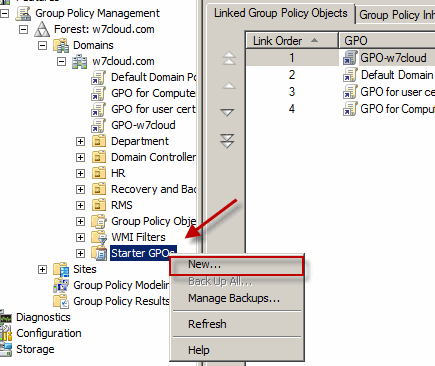This screenshot has width=435, height=366.
Task: Open the Group Policy Inheritance tab
Action: point(396,15)
